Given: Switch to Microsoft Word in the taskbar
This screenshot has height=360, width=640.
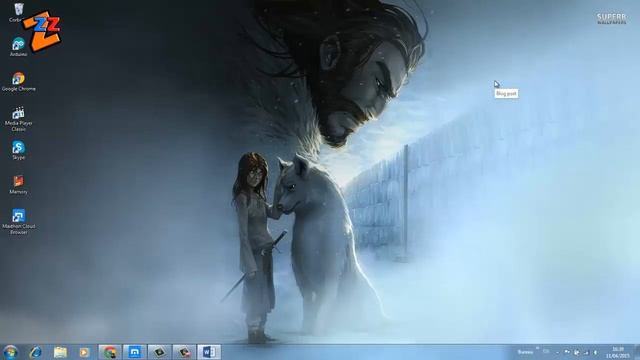Looking at the screenshot, I should (x=209, y=352).
